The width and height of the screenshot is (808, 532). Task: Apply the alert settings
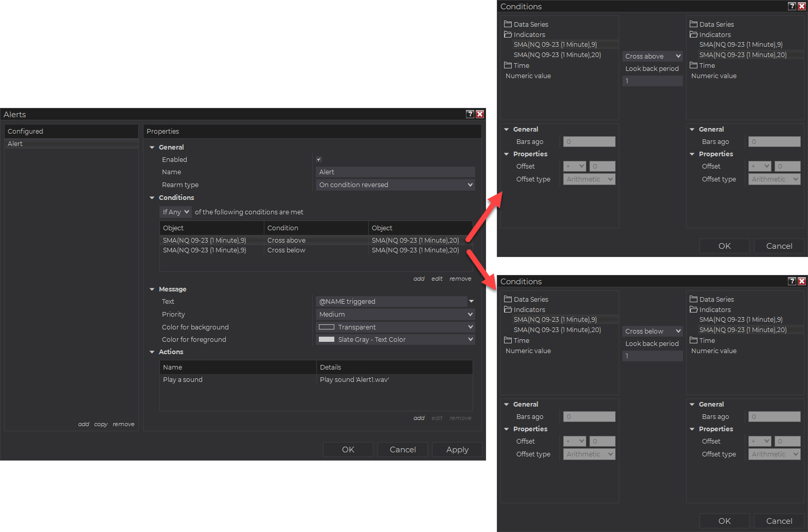[x=457, y=449]
